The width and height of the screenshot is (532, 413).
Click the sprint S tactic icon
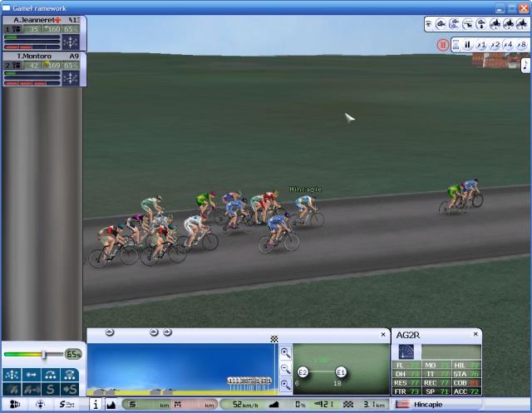[52, 389]
